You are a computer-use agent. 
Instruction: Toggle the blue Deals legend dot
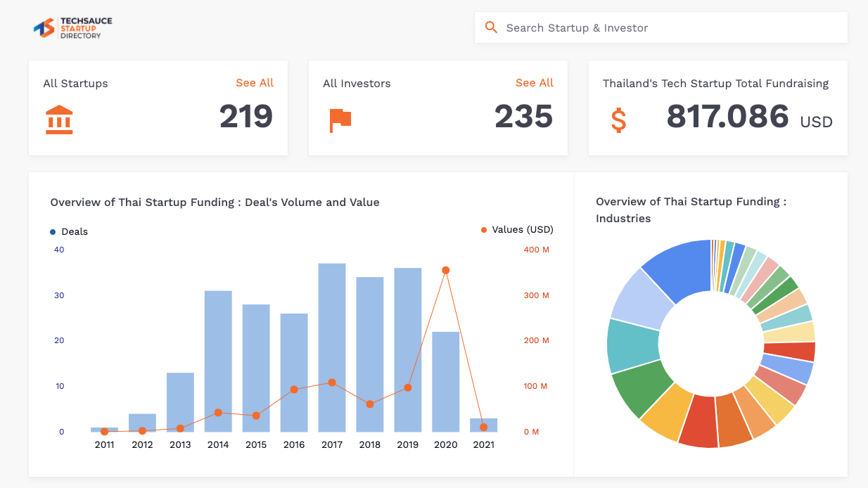53,232
